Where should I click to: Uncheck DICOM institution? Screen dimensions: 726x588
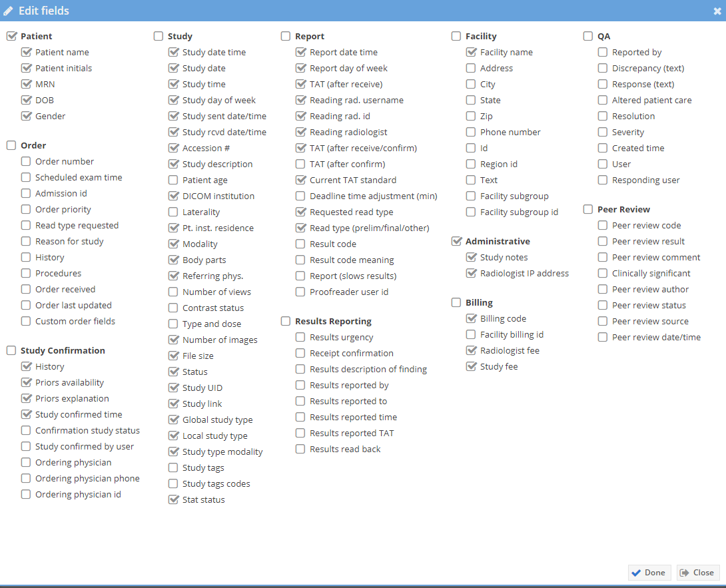(174, 196)
